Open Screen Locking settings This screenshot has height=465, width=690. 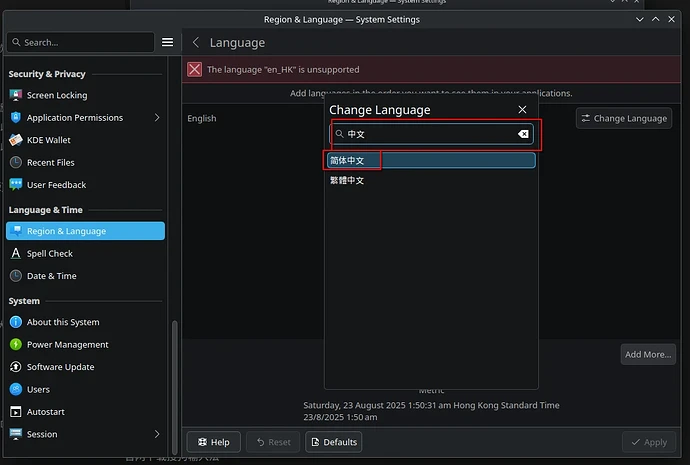tap(56, 95)
